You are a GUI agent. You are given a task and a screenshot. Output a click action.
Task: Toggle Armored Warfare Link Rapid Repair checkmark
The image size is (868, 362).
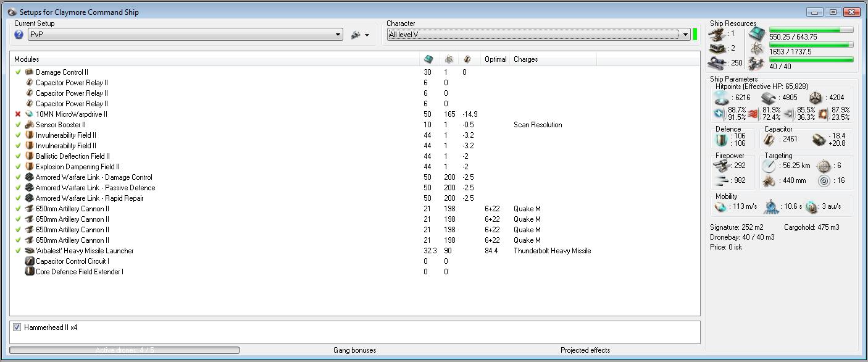click(18, 198)
